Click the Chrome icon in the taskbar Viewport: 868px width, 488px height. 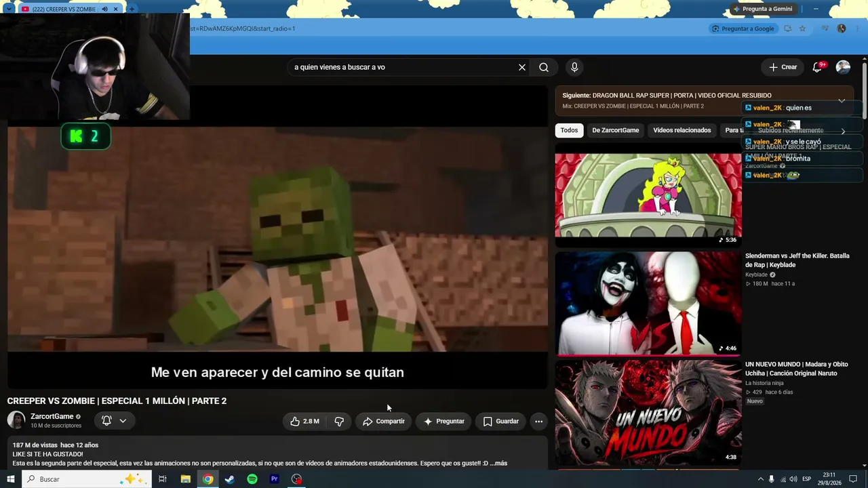coord(208,479)
